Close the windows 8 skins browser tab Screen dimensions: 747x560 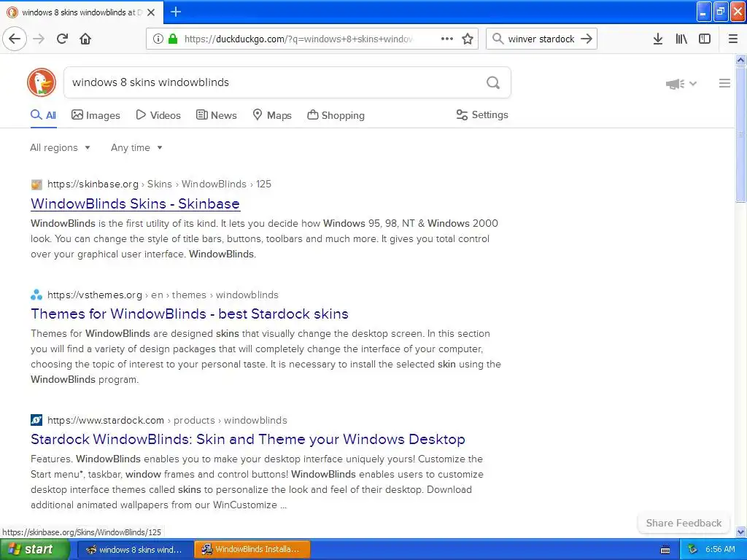151,12
